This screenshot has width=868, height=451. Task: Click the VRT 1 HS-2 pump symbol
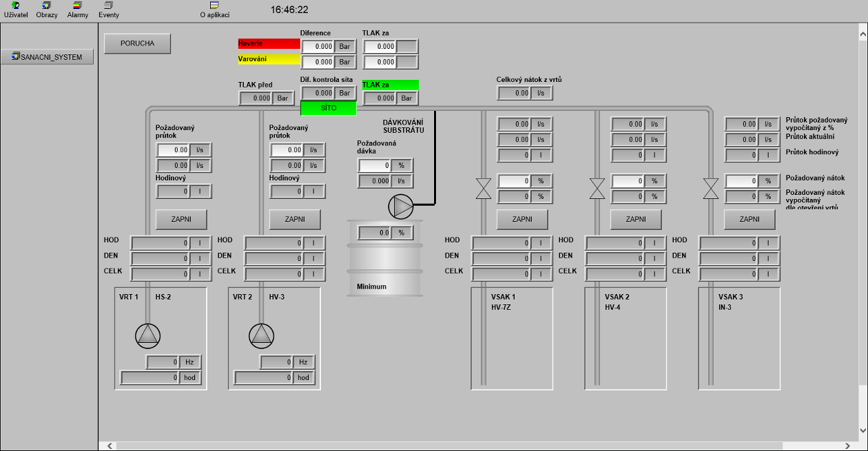(147, 335)
